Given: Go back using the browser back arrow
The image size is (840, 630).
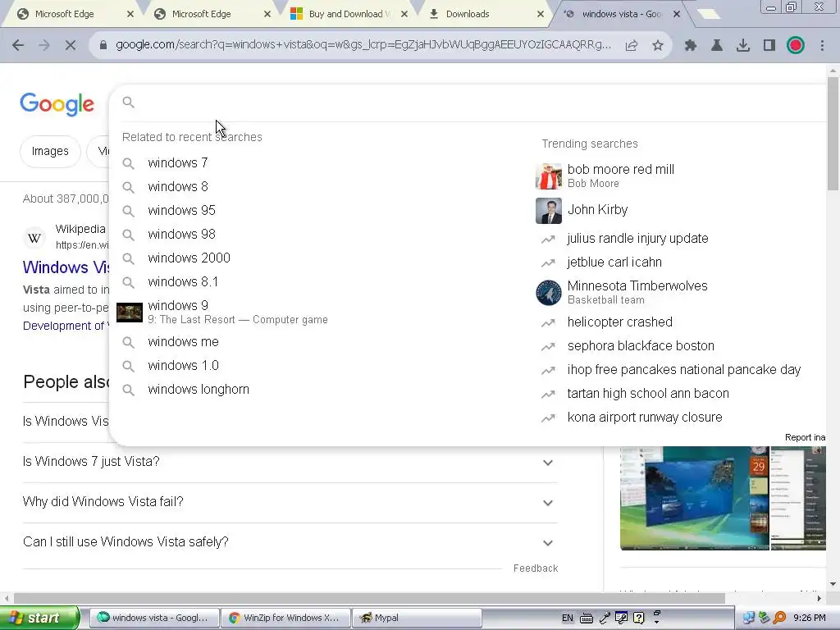Looking at the screenshot, I should (x=18, y=46).
